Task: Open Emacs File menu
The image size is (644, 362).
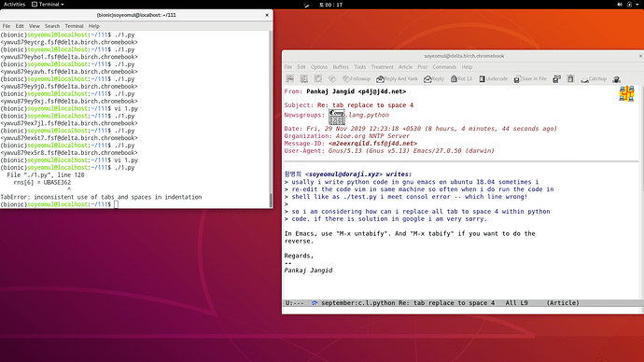Action: click(288, 67)
